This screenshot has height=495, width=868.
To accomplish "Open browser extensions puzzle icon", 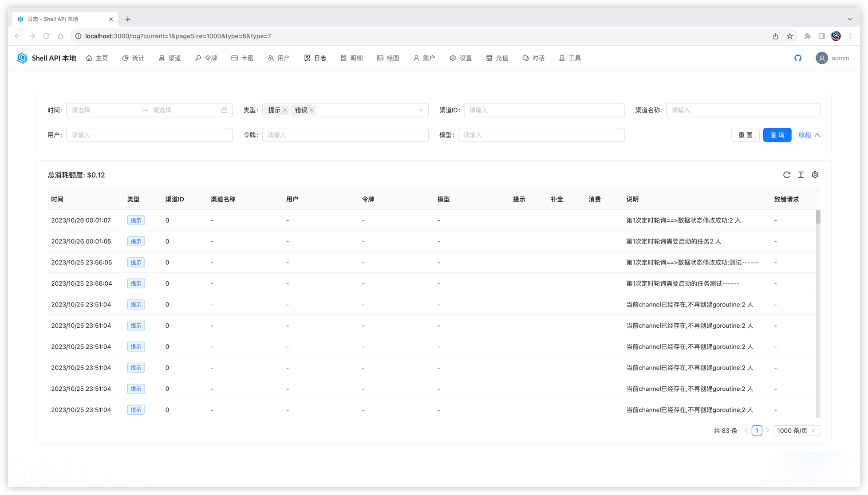I will (x=807, y=36).
